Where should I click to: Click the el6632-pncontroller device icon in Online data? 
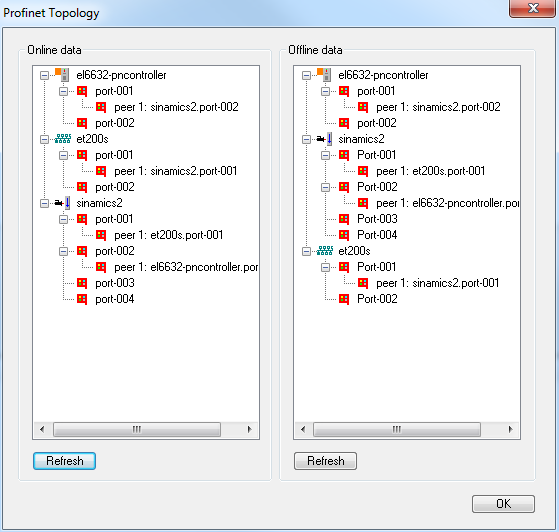point(62,75)
